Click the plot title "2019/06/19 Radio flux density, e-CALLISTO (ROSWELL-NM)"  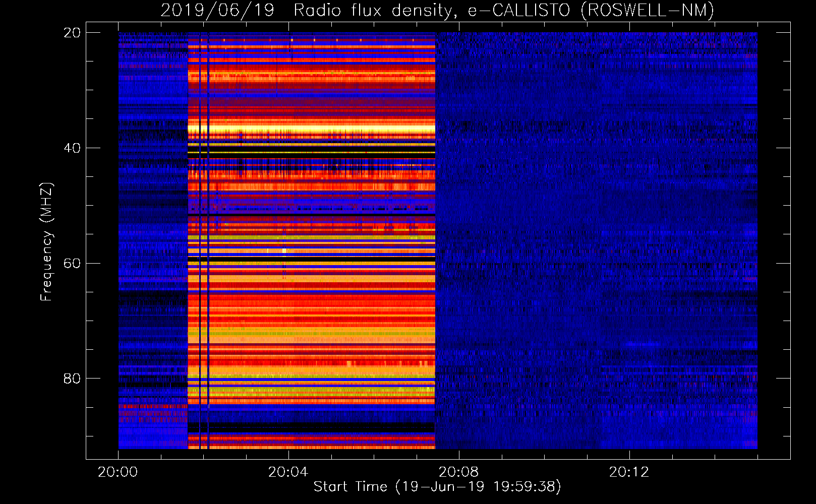(437, 10)
